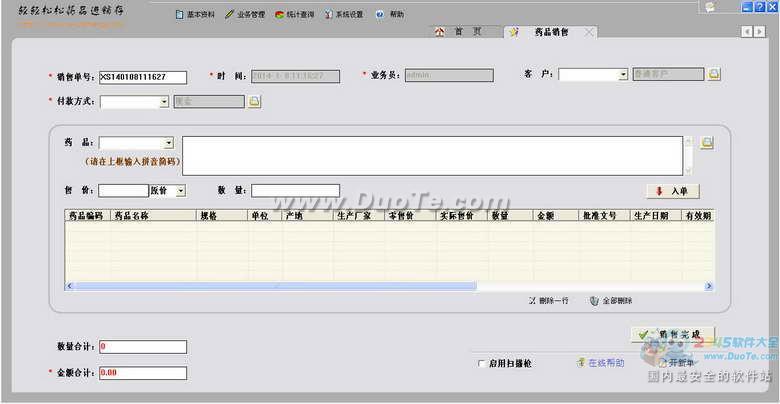Image resolution: width=780 pixels, height=404 pixels.
Task: Close the 药品销售 tab
Action: 589,32
